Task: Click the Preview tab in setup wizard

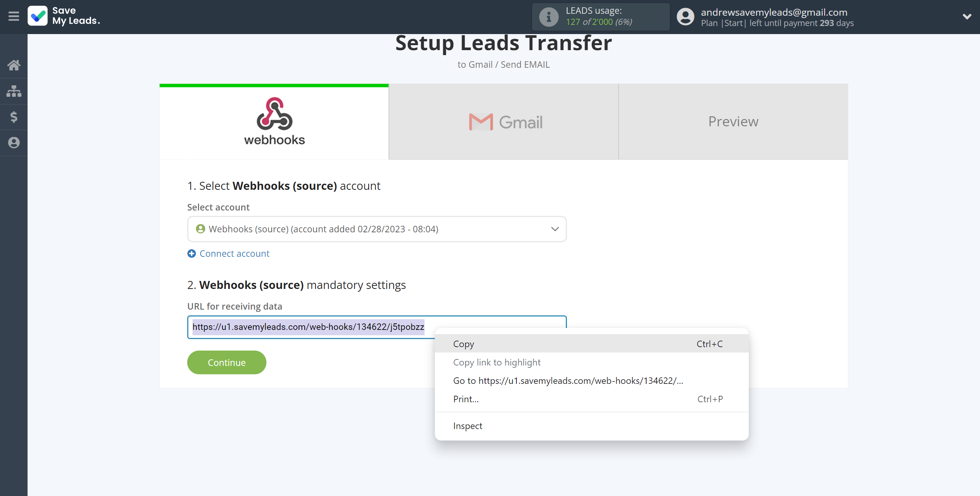Action: point(733,121)
